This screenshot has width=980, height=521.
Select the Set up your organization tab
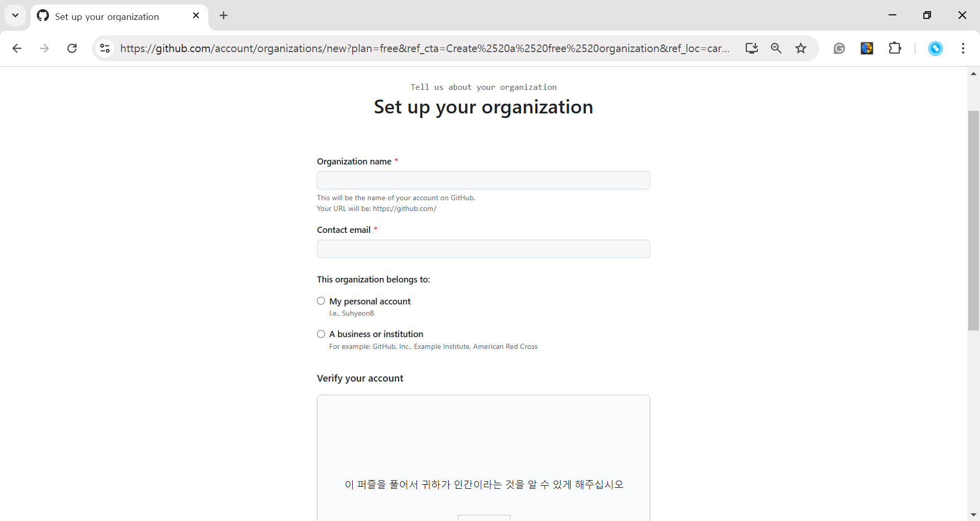(x=119, y=17)
